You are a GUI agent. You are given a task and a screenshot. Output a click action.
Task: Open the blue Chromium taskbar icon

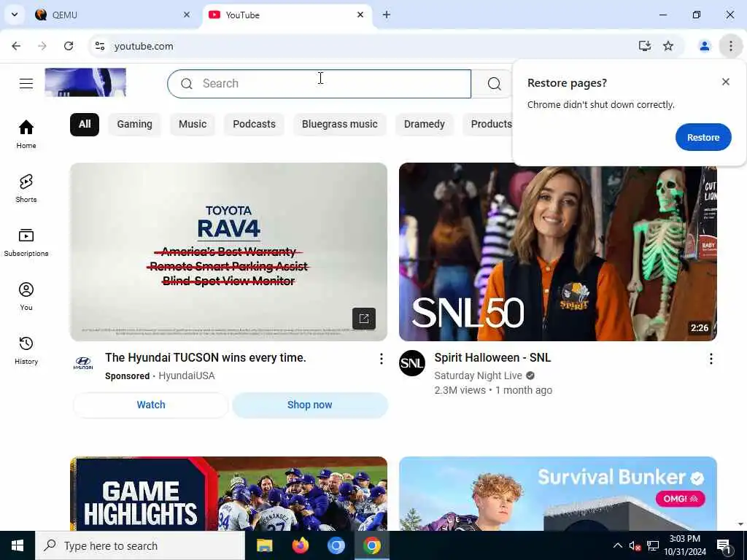336,545
